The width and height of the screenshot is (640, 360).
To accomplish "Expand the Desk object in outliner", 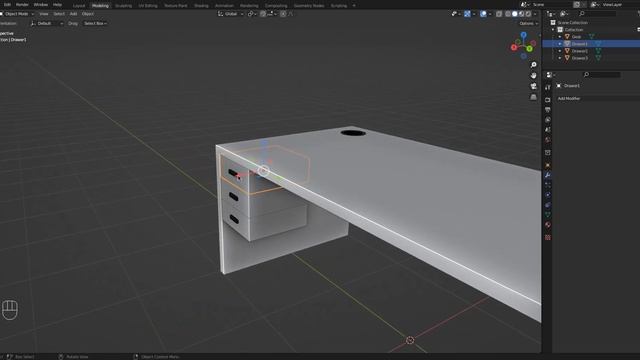I will coord(560,37).
